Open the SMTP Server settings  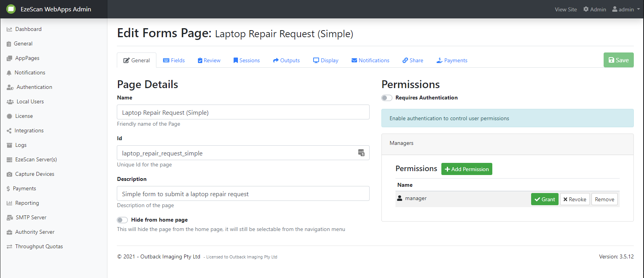(x=31, y=217)
